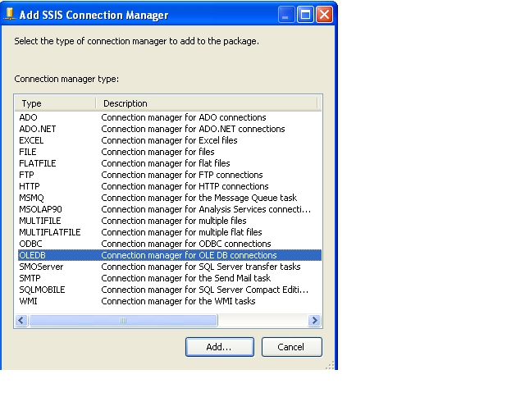Select the FLATFILE connection type

coord(170,163)
